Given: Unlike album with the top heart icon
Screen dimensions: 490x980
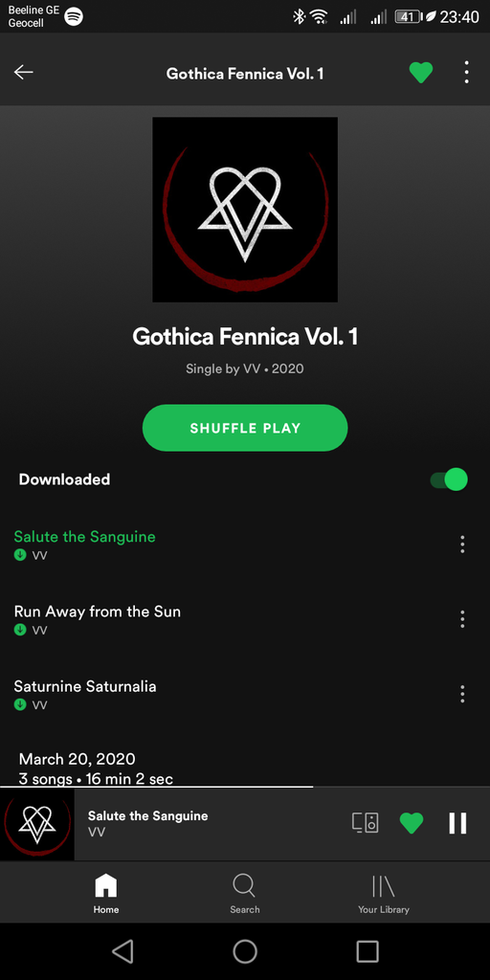Looking at the screenshot, I should click(x=421, y=73).
